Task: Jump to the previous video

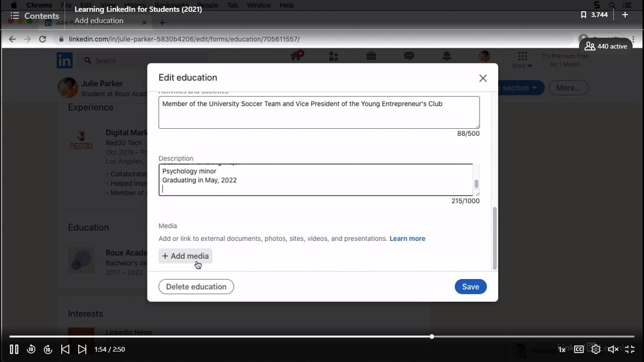Action: (66, 349)
